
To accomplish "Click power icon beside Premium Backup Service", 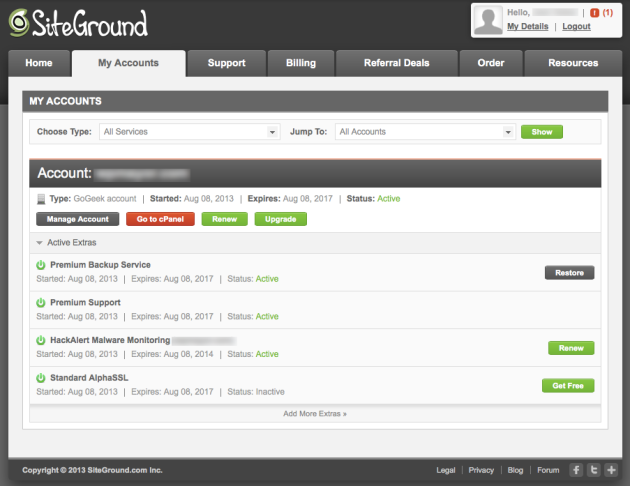I will (41, 265).
